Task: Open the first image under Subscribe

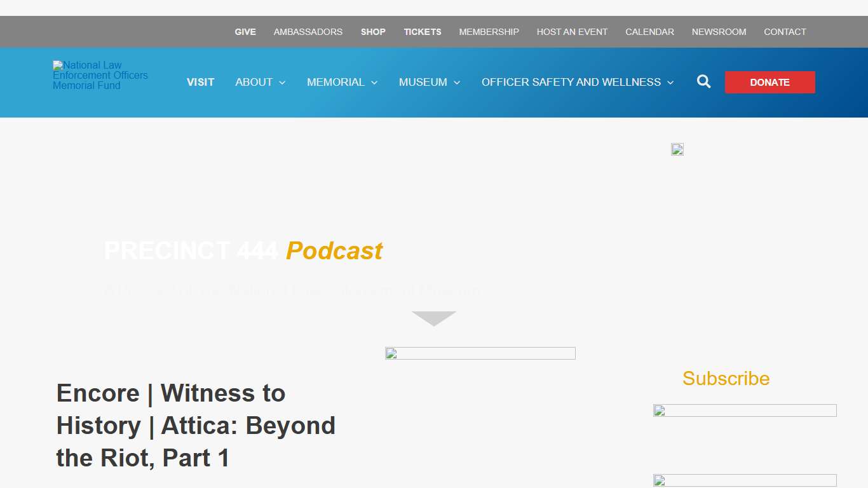Action: [x=745, y=410]
